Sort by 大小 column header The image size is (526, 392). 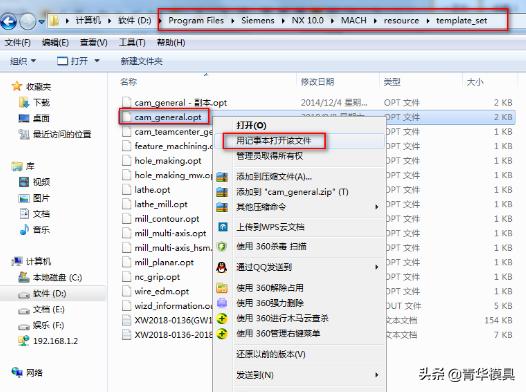coord(475,82)
